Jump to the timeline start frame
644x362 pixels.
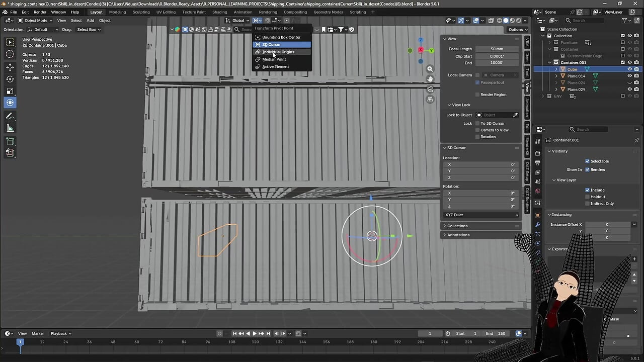[234, 333]
